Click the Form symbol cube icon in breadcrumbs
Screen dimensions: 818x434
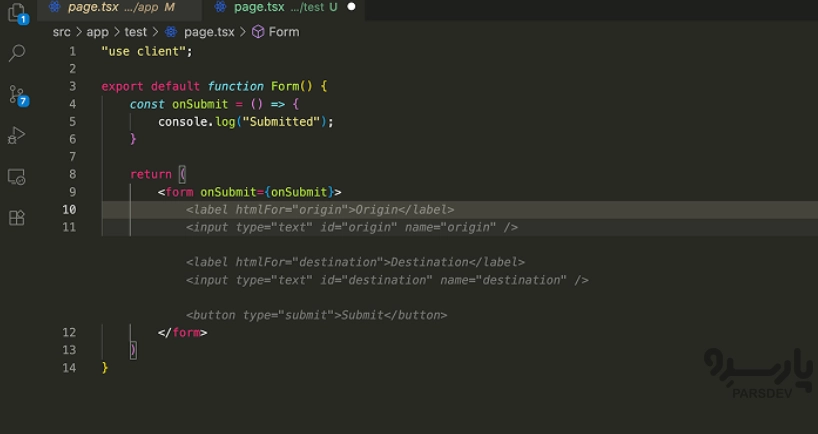[x=258, y=32]
